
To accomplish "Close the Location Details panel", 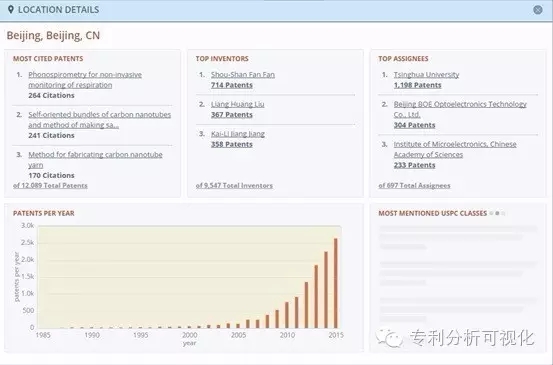I will [x=537, y=10].
